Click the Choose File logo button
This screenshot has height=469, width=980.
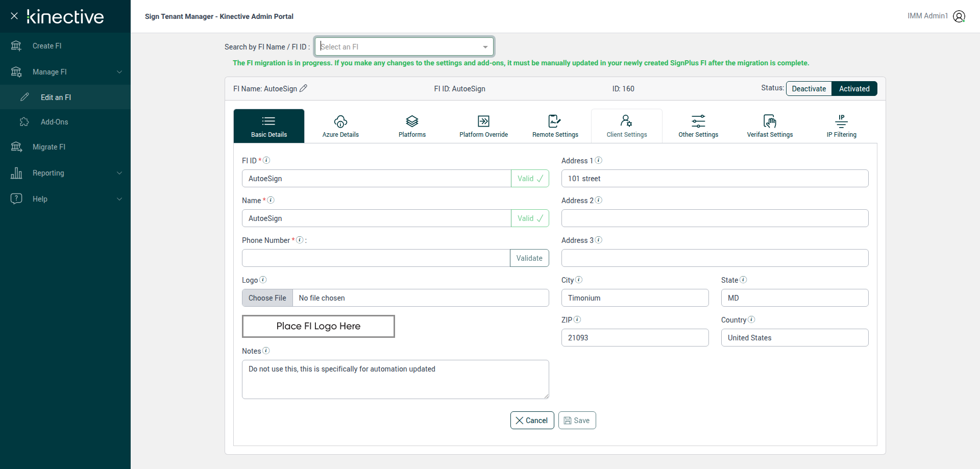(x=267, y=298)
